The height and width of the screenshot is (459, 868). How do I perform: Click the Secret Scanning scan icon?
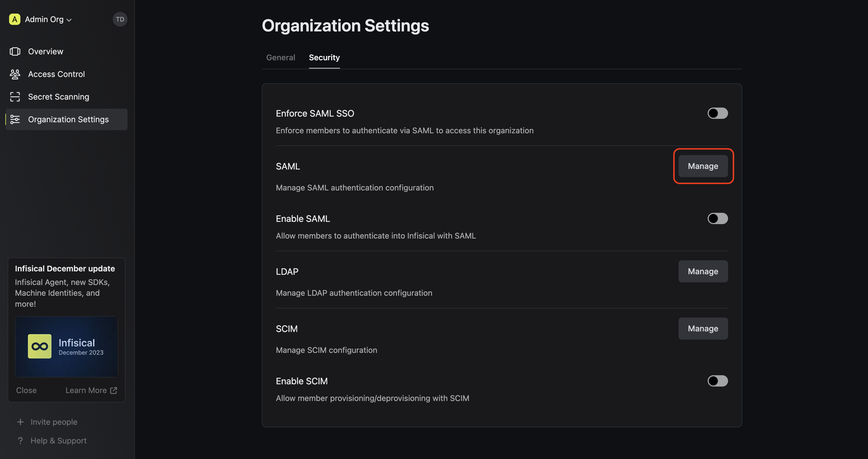click(15, 96)
